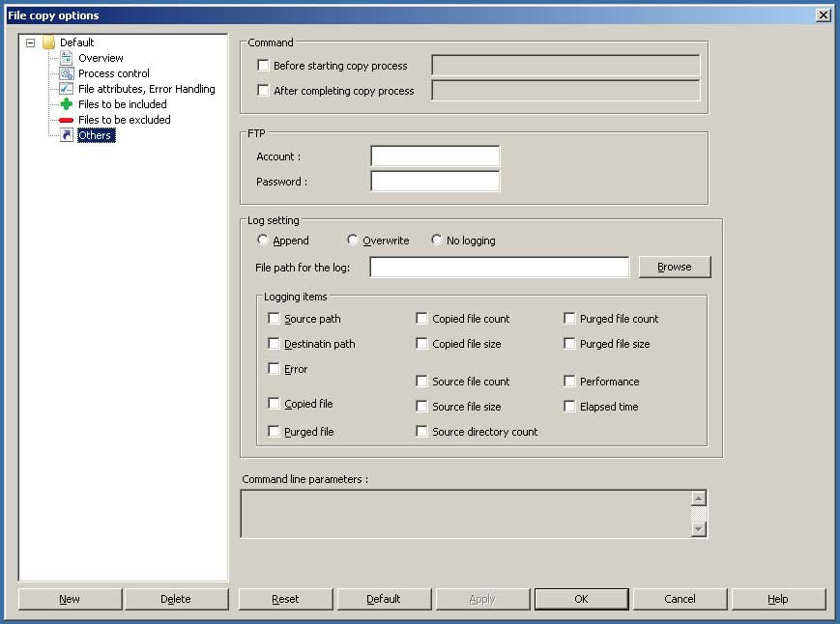
Task: Select the Append log radio button
Action: point(263,241)
